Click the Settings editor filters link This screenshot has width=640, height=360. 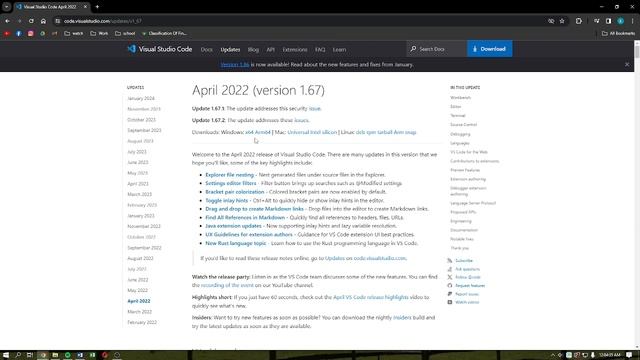(x=231, y=183)
